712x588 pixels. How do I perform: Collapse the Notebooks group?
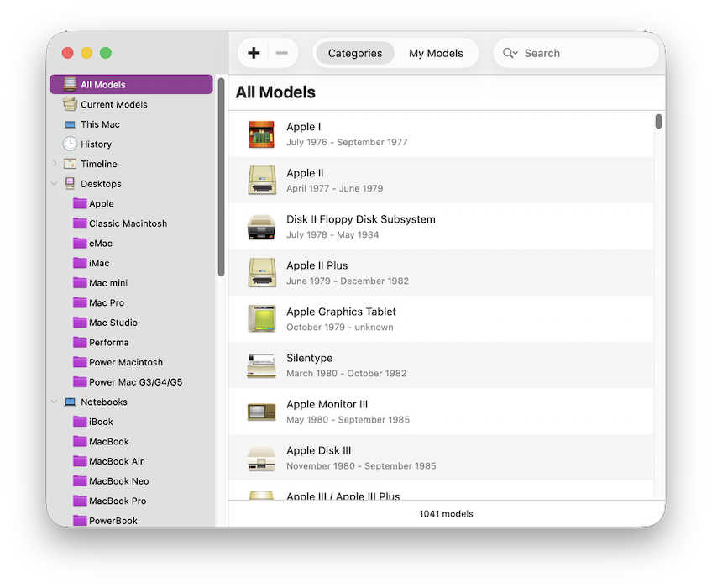(x=55, y=402)
